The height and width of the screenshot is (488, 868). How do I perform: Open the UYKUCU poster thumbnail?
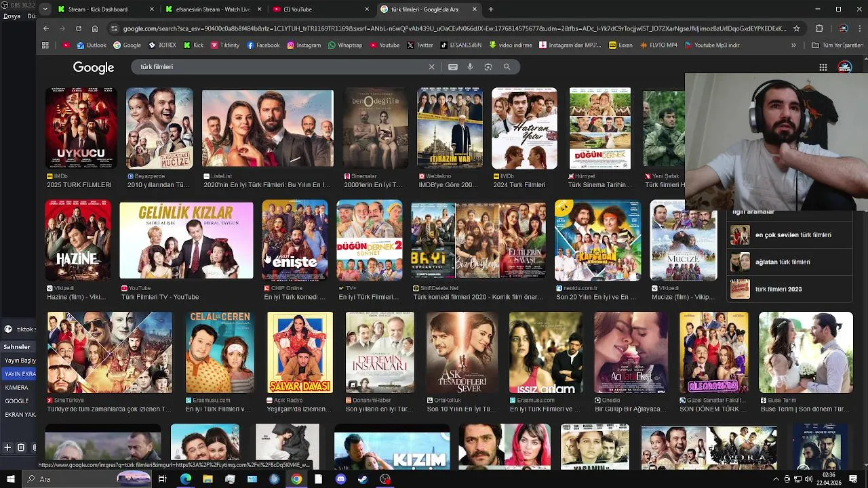81,128
